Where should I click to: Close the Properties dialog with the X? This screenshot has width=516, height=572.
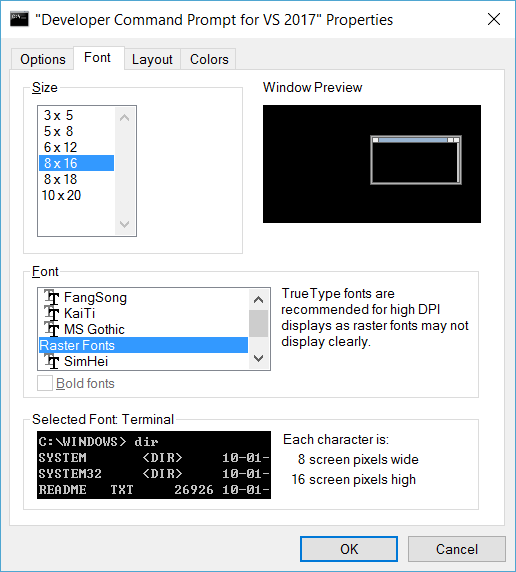[x=494, y=19]
